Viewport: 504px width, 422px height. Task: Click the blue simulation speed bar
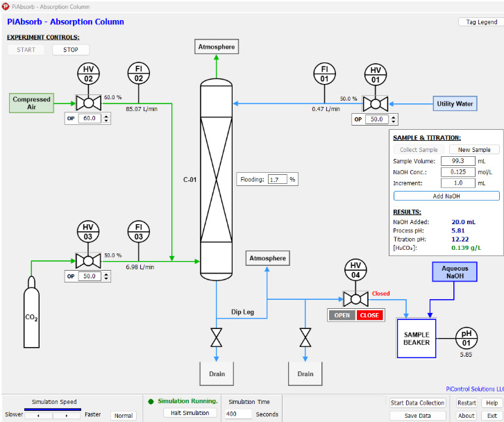pos(53,410)
